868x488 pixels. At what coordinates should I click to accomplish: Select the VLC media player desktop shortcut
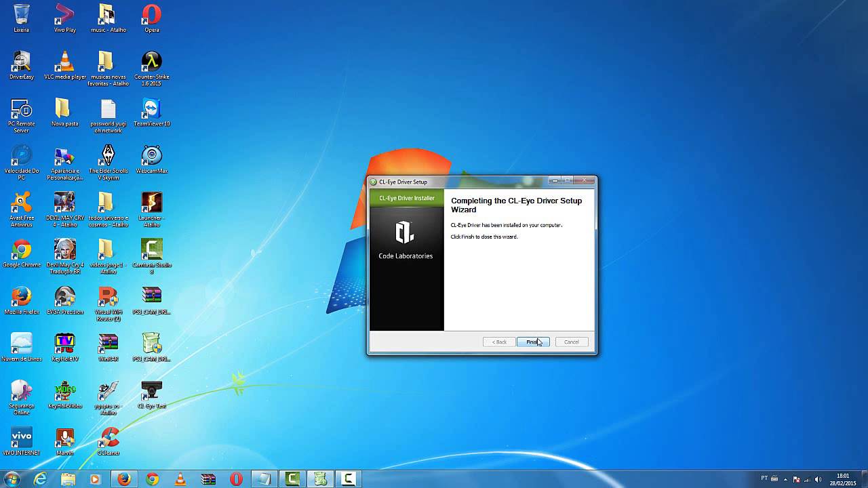64,65
